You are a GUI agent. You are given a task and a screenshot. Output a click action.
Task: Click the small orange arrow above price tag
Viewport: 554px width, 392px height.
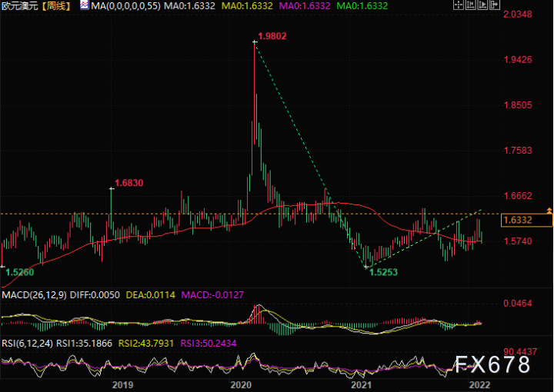point(549,211)
